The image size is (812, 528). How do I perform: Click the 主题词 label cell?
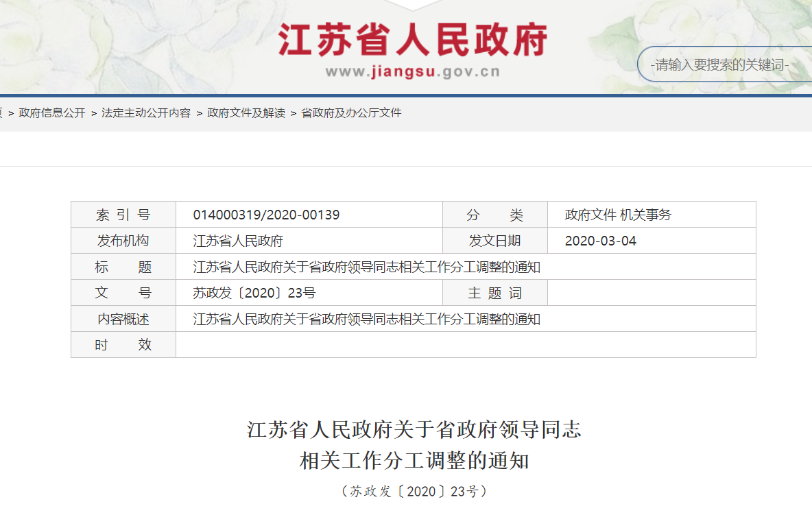pos(494,293)
